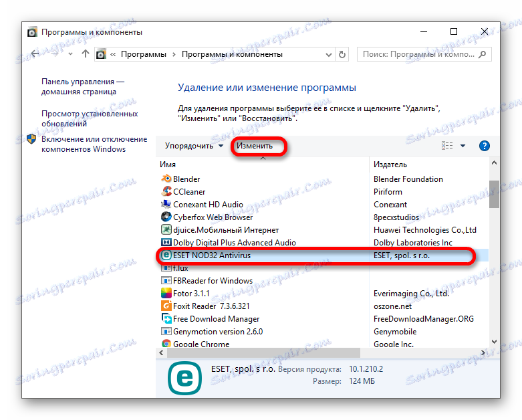Image resolution: width=522 pixels, height=420 pixels.
Task: Select the Foxit Reader 7.3.6.321 entry
Action: click(211, 306)
